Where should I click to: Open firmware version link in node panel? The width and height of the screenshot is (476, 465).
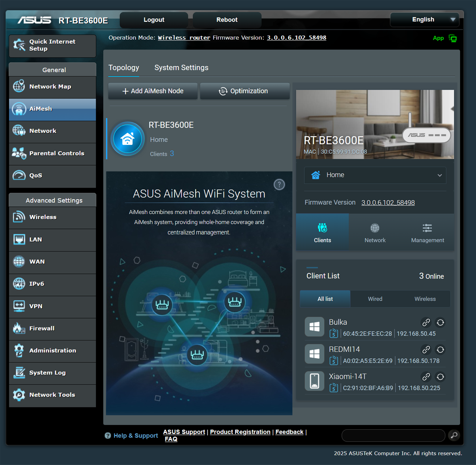388,203
